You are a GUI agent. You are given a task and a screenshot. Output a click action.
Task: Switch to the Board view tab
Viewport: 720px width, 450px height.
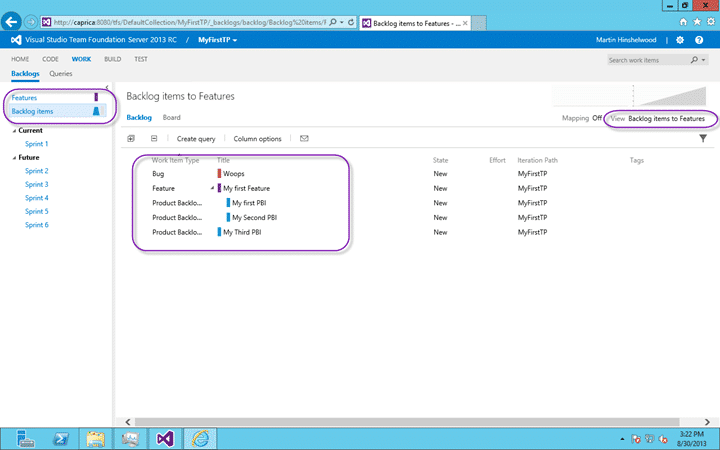point(171,118)
